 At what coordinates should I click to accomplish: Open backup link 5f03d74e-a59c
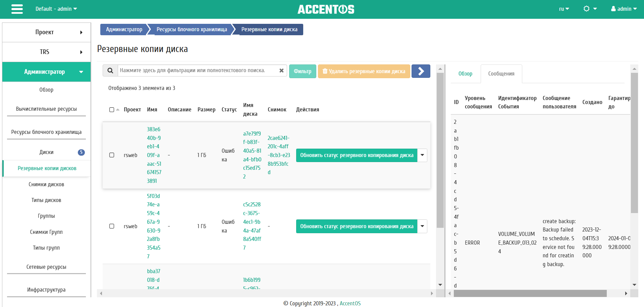pyautogui.click(x=154, y=226)
